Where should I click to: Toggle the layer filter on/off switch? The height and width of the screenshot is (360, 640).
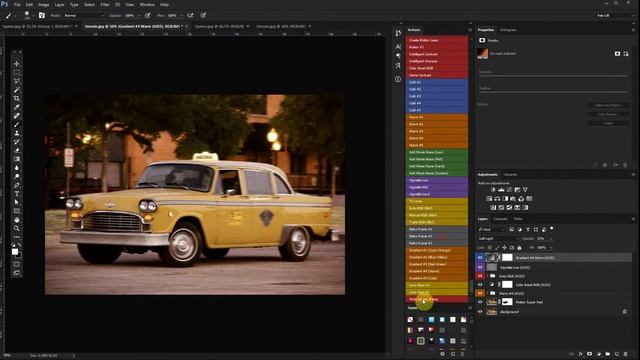(552, 229)
